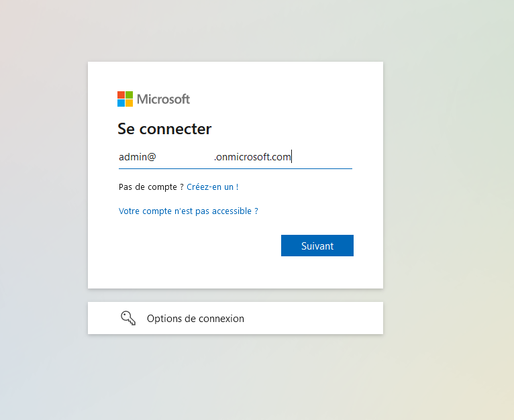
Task: Click the Microsoft wordmark text
Action: [x=163, y=99]
